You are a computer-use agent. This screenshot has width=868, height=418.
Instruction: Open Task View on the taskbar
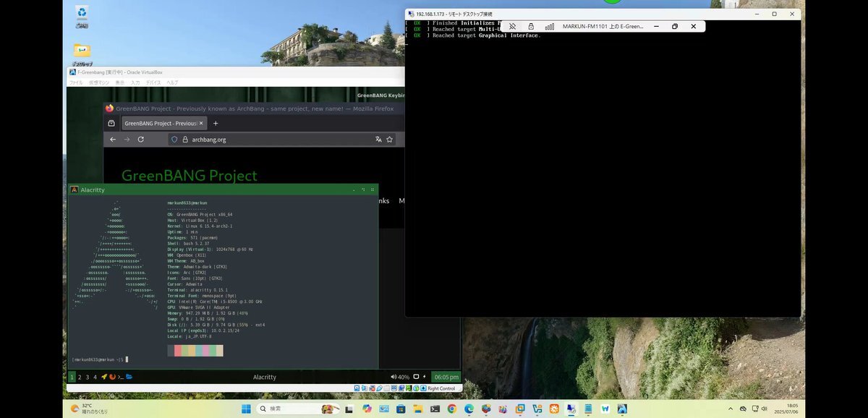[x=349, y=409]
